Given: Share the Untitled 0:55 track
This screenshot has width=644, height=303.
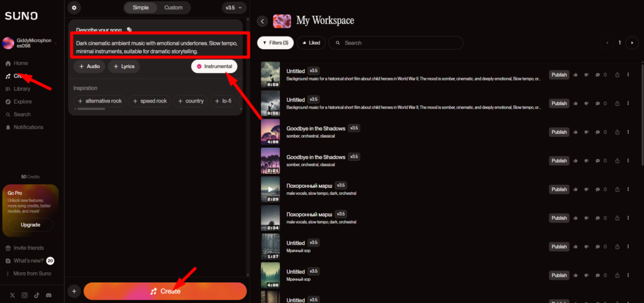Looking at the screenshot, I should [617, 104].
